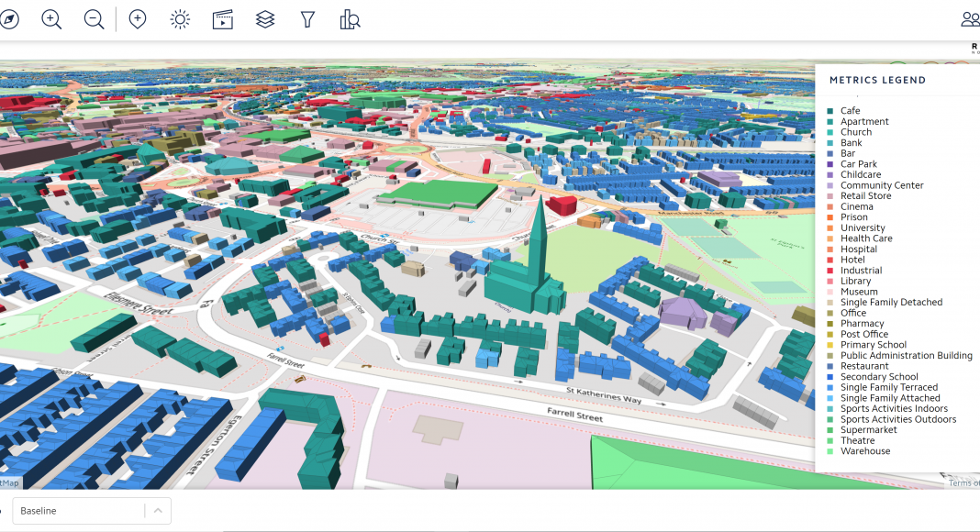Open the Baseline scenario dropdown
The height and width of the screenshot is (532, 980).
81,511
